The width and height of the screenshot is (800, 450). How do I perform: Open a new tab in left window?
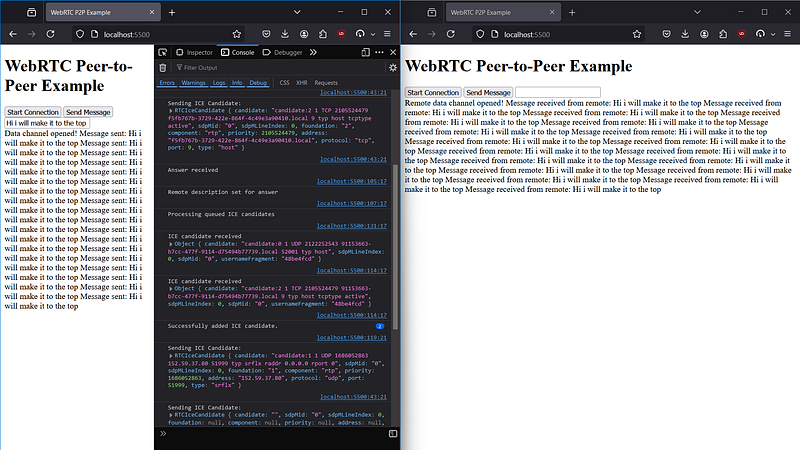[172, 12]
